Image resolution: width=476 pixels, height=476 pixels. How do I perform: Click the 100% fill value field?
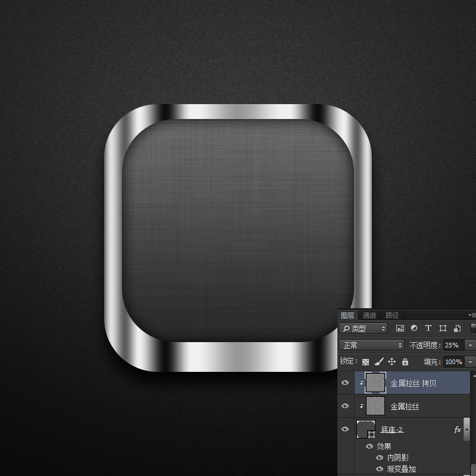(454, 362)
